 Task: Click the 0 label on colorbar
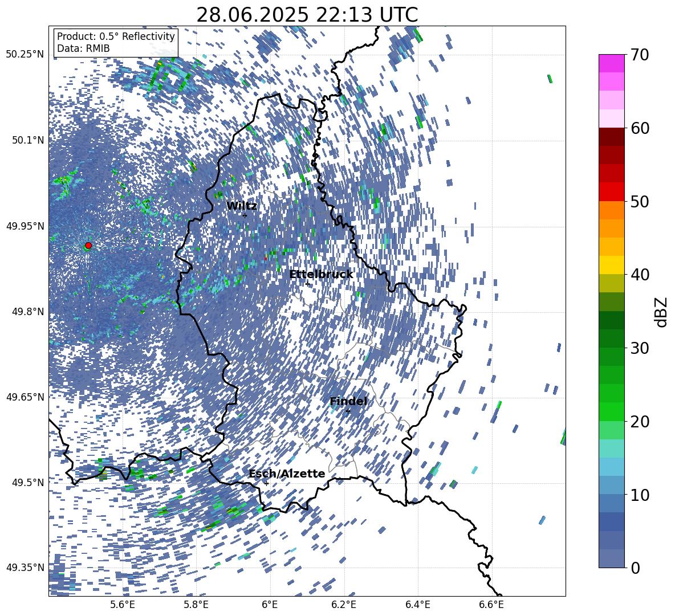(x=635, y=568)
